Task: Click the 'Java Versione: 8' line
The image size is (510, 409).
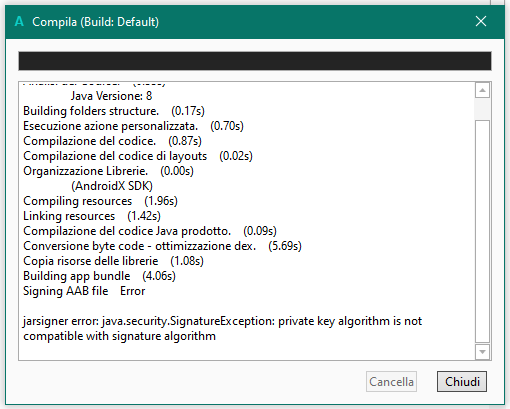Action: (x=111, y=96)
